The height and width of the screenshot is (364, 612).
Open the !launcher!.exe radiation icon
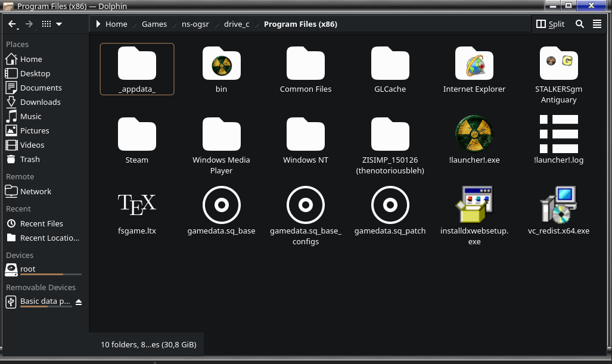(474, 134)
